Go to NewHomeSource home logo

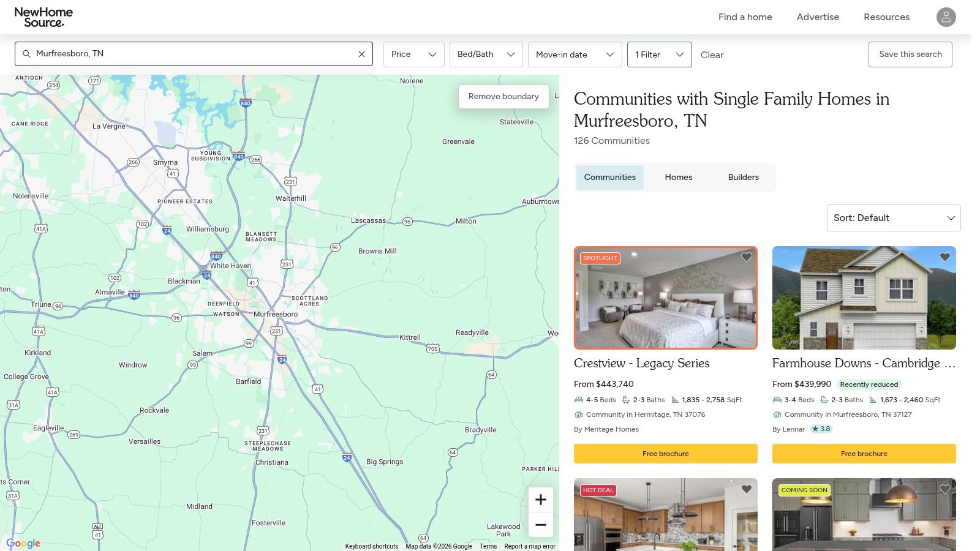coord(43,17)
